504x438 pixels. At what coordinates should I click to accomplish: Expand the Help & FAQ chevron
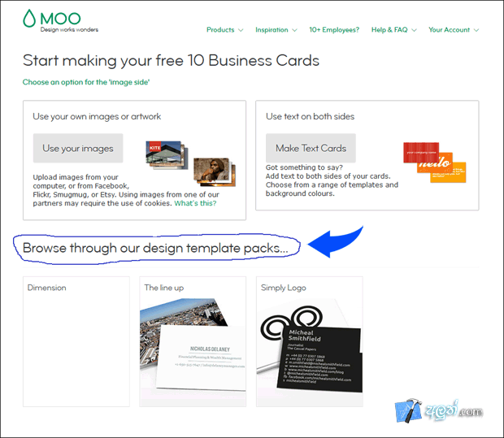click(414, 30)
